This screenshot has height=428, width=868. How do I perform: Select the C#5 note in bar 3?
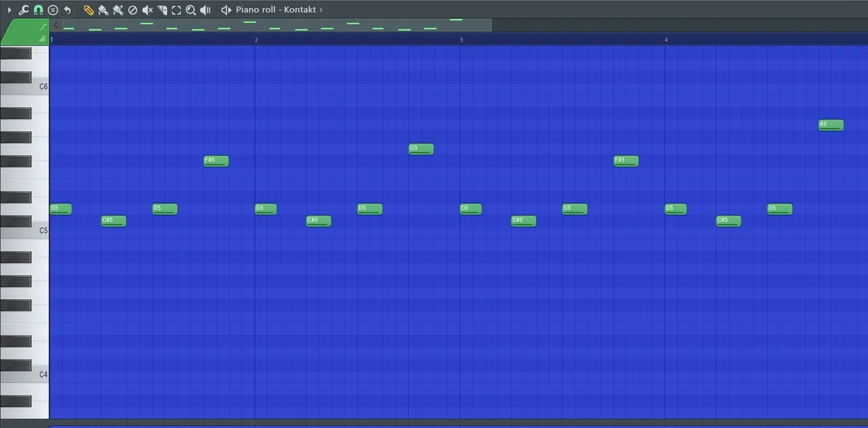pos(524,221)
